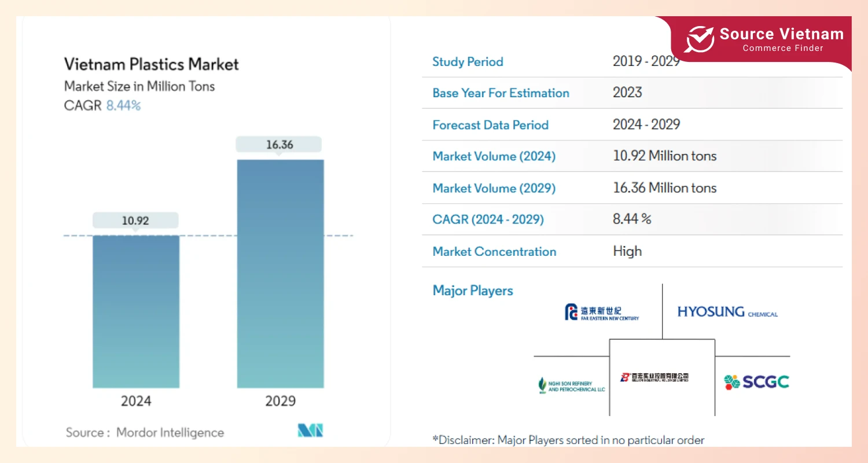
Task: Select the Billion Industrial Holdings logo
Action: pyautogui.click(x=654, y=377)
